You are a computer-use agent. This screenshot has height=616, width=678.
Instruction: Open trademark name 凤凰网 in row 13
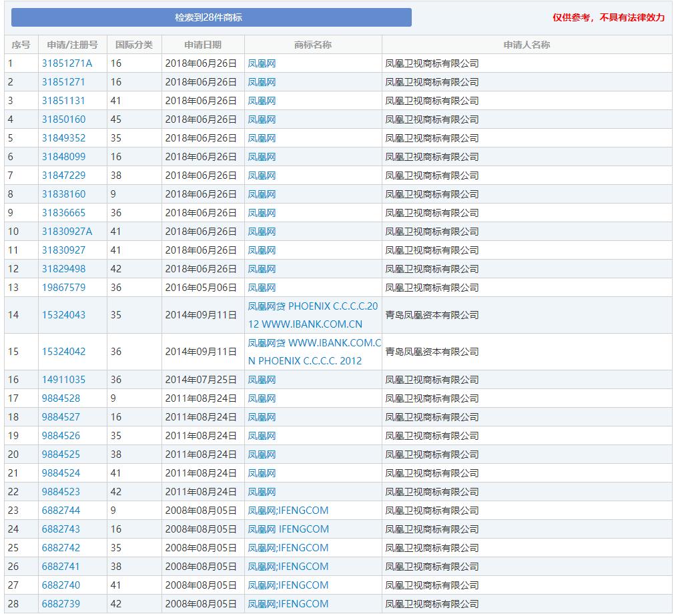[x=262, y=288]
